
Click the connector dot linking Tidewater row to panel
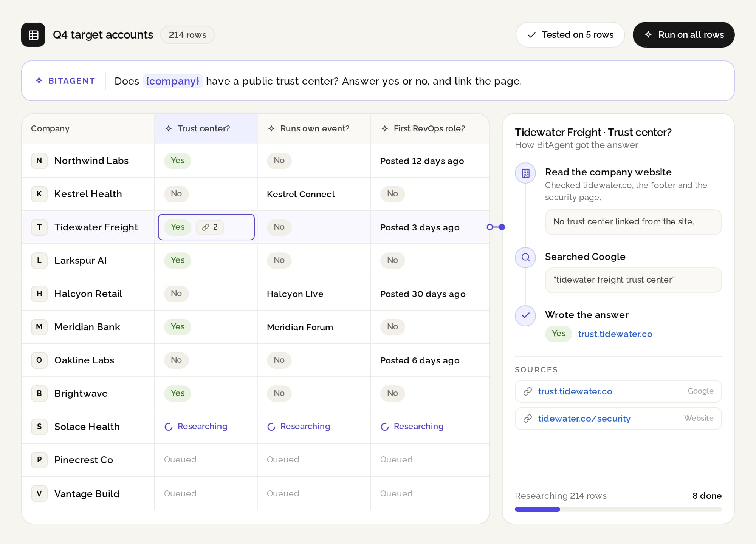click(502, 227)
